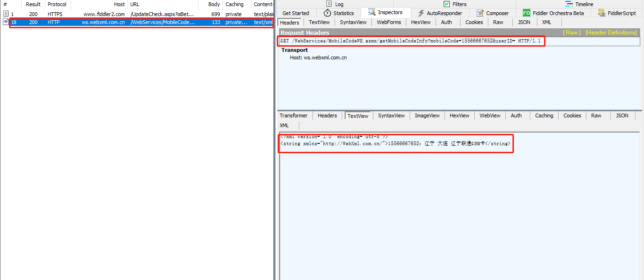Screen dimensions: 644x280
Task: Sort sessions by Result column header
Action: pos(33,4)
